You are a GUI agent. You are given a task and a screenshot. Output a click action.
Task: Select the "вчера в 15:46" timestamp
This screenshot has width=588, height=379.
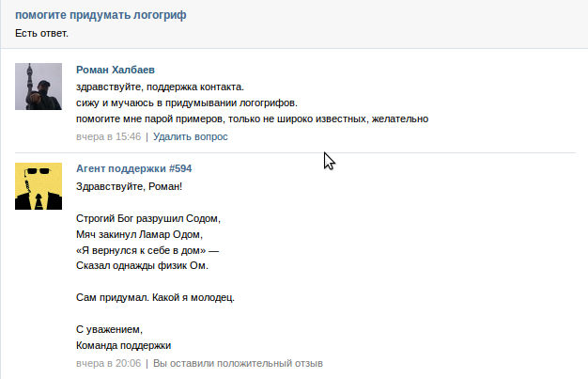108,136
